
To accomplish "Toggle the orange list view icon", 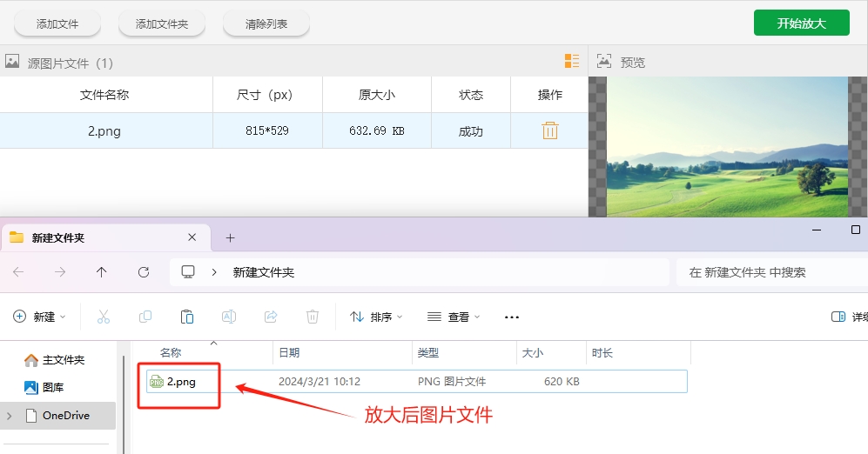I will pyautogui.click(x=572, y=61).
